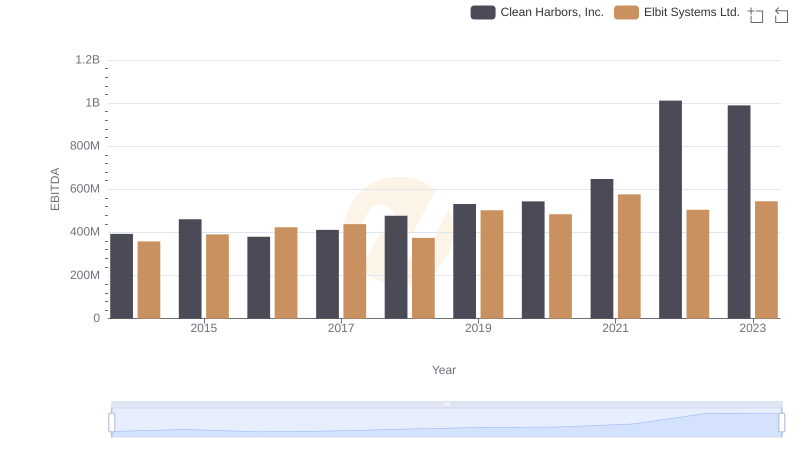800x461 pixels.
Task: Click the 400M y-axis label
Action: pos(85,232)
